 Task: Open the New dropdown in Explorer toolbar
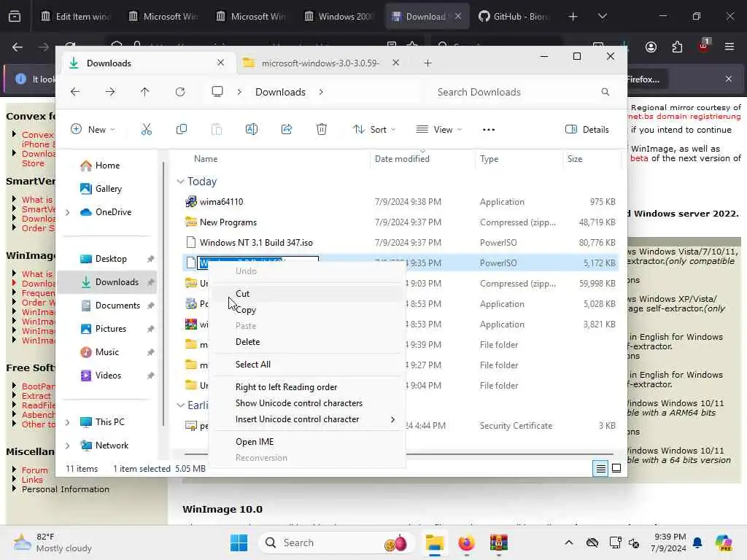[x=93, y=130]
